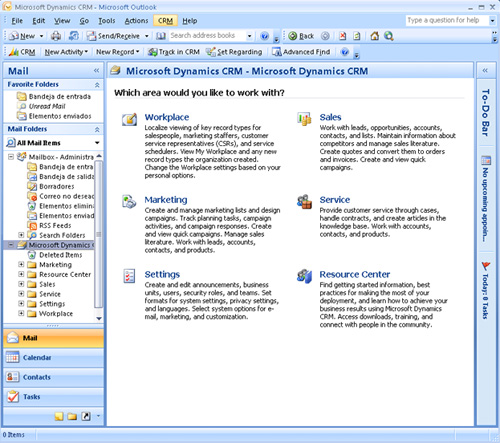The width and height of the screenshot is (500, 443).
Task: Click the Forward arrow beside Back
Action: pos(325,36)
